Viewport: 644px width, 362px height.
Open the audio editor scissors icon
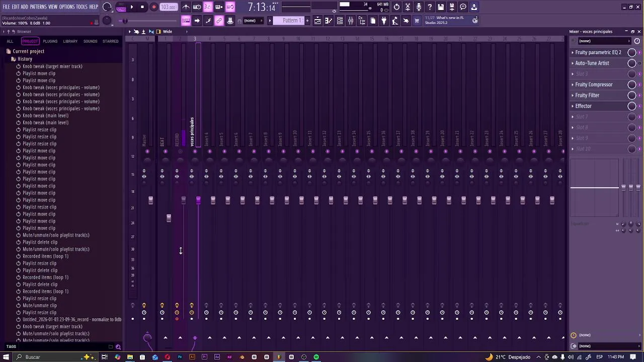click(x=408, y=7)
